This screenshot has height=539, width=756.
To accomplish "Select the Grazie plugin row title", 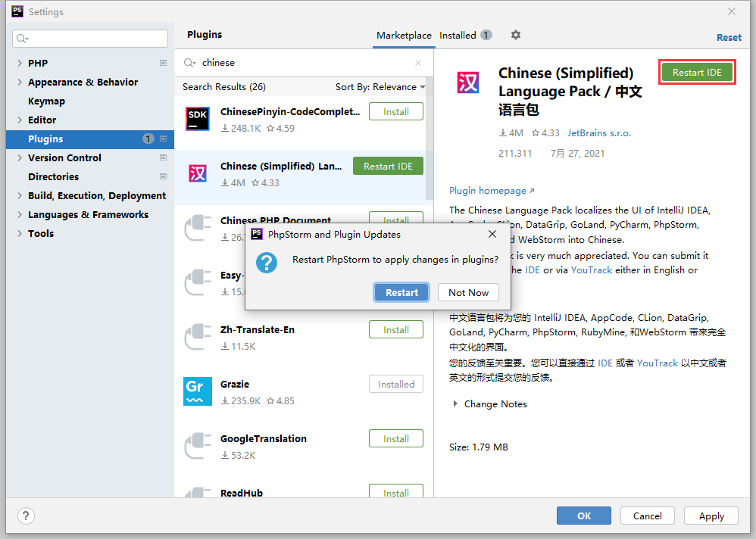I will [x=235, y=385].
